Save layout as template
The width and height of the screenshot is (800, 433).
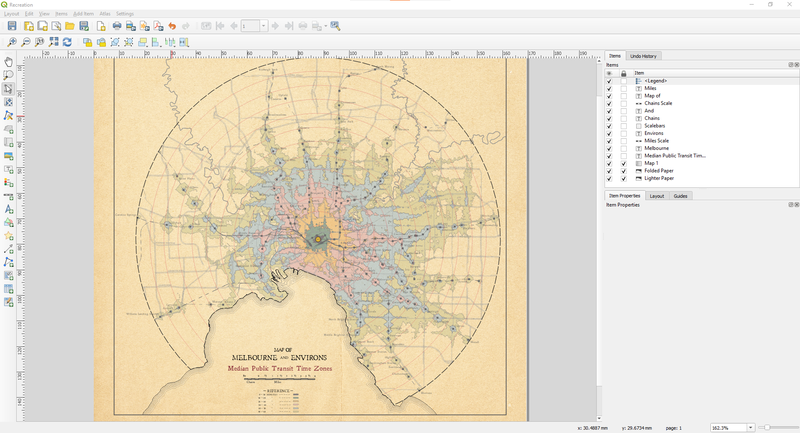pos(84,26)
